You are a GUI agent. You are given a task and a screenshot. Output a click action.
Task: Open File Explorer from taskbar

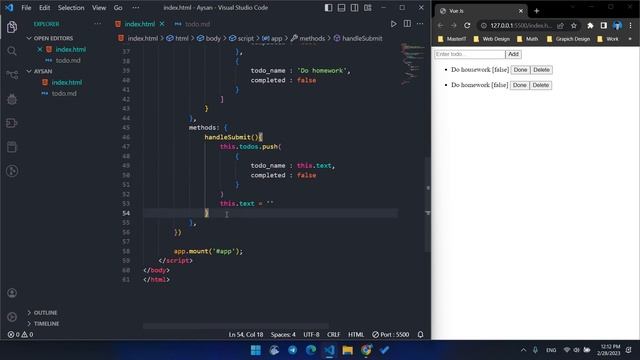tap(347, 350)
